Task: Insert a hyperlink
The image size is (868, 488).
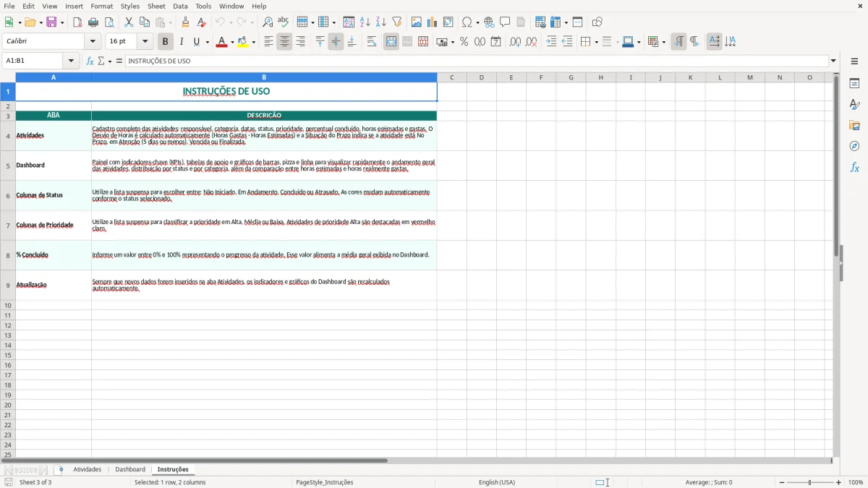Action: point(489,22)
